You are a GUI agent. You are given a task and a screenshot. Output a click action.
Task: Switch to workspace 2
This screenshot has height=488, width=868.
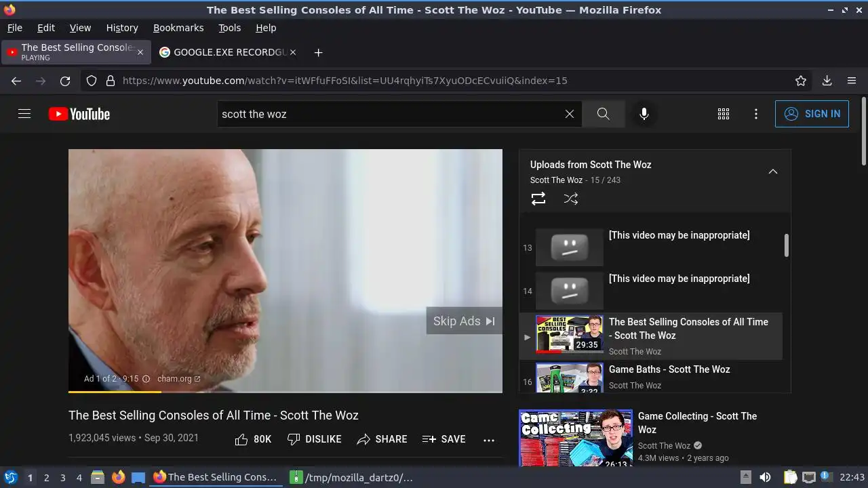pyautogui.click(x=47, y=478)
